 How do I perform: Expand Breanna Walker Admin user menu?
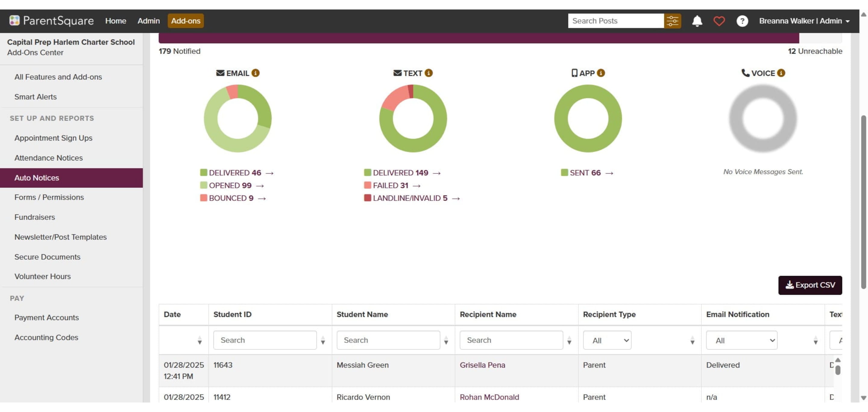pos(804,21)
